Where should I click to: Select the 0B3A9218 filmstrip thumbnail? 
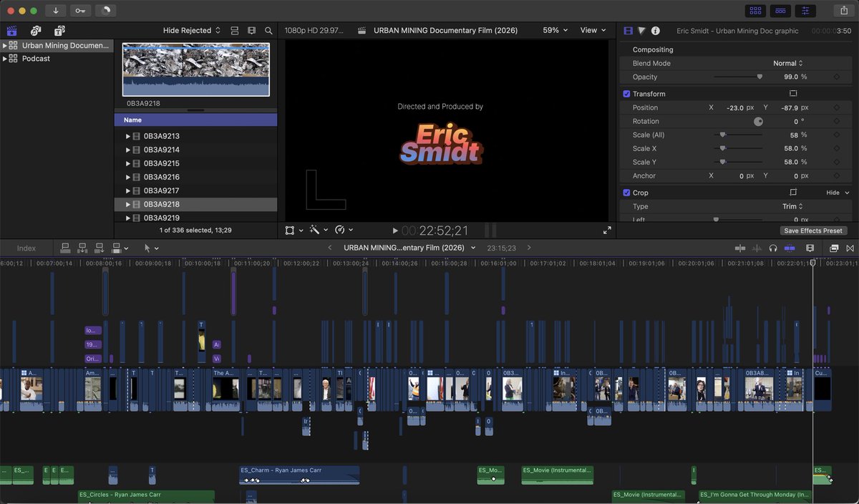[x=196, y=69]
